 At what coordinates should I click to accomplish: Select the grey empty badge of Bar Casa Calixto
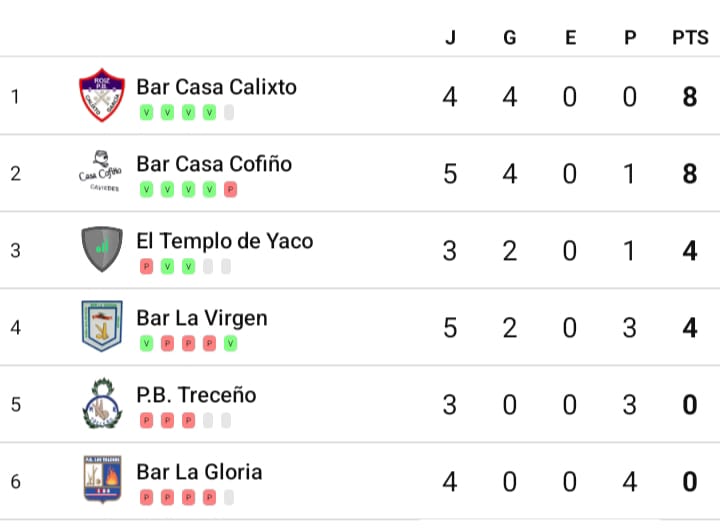click(x=229, y=112)
